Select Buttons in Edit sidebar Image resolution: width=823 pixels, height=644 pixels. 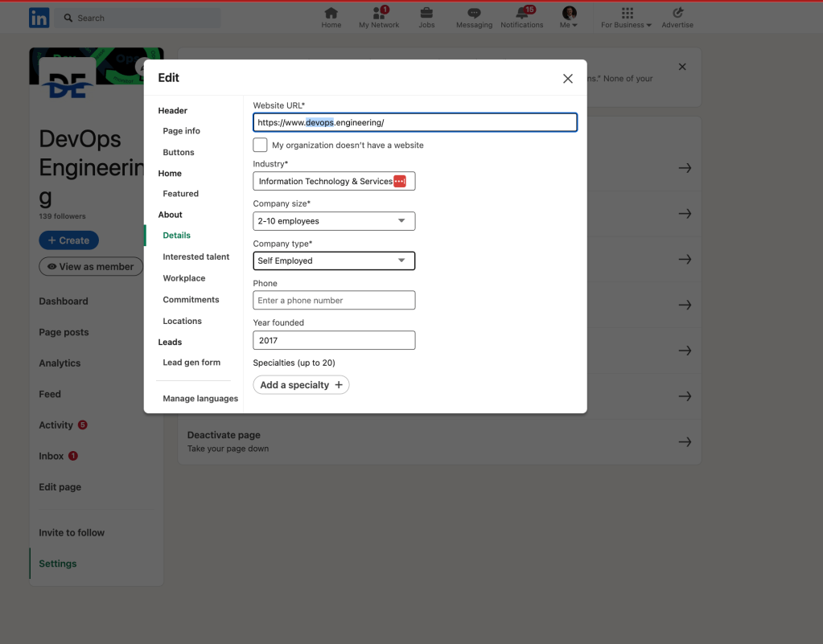tap(179, 152)
